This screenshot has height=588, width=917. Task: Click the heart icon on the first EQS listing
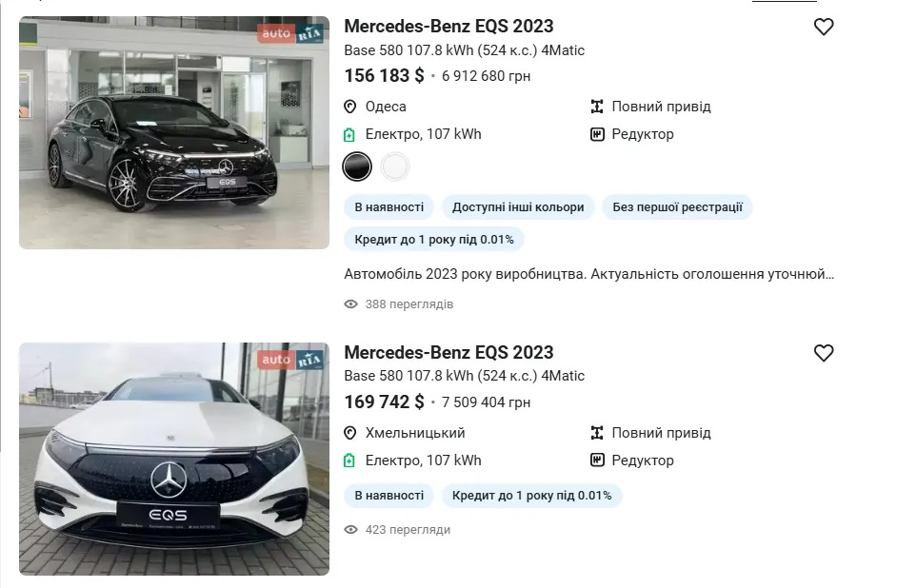[x=824, y=27]
